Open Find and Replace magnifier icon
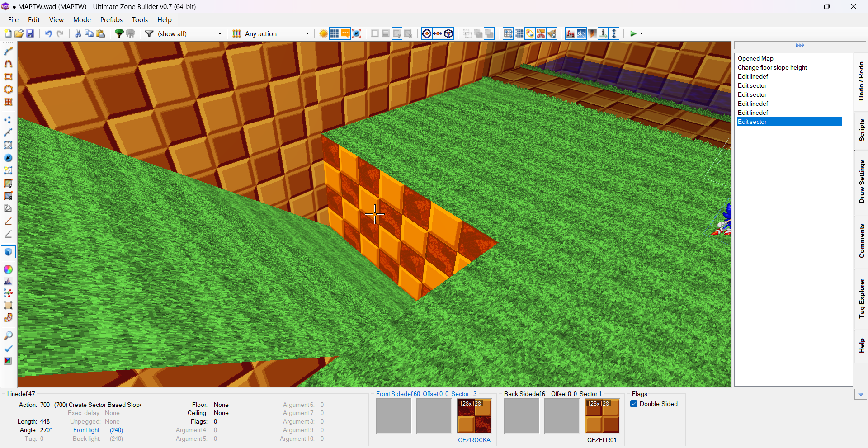The image size is (868, 448). click(8, 336)
